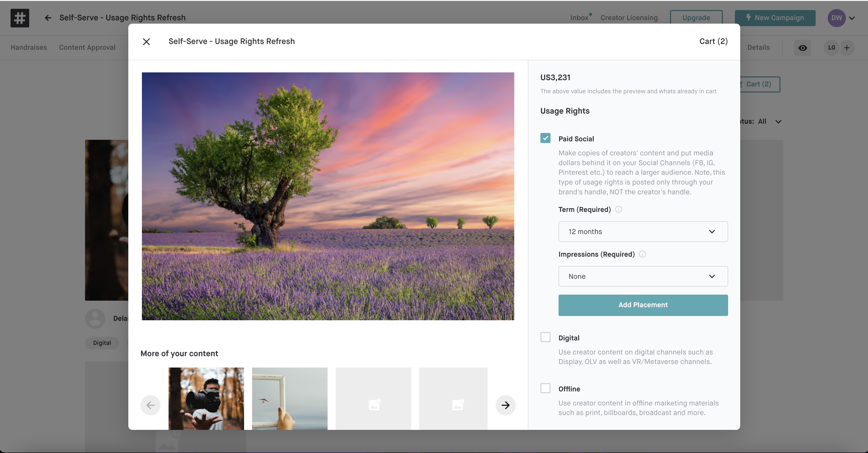
Task: Click the previous arrow in content carousel
Action: click(150, 405)
